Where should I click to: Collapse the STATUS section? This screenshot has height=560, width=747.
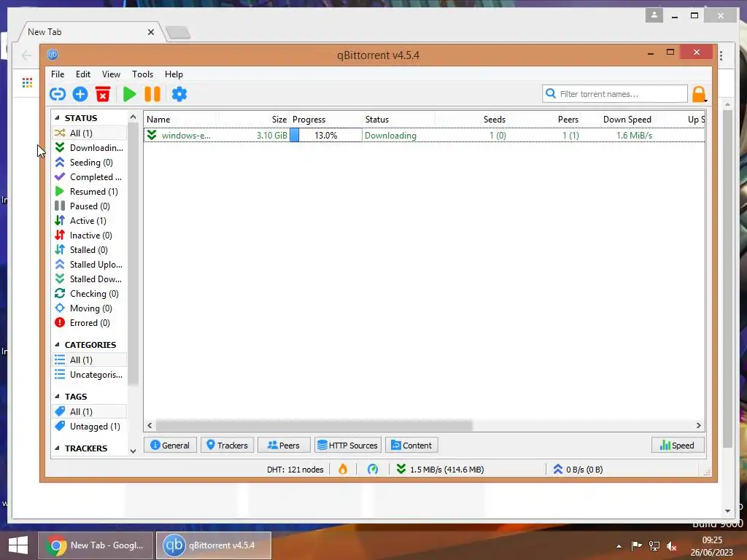pyautogui.click(x=57, y=117)
